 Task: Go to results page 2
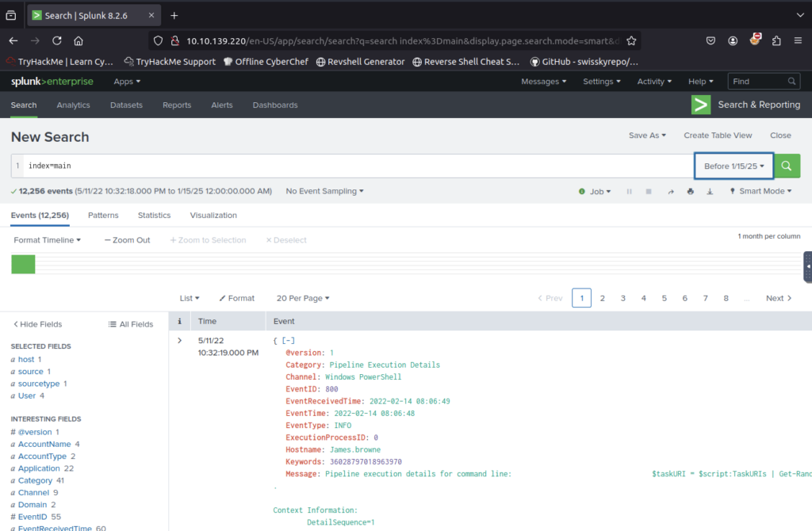tap(603, 298)
